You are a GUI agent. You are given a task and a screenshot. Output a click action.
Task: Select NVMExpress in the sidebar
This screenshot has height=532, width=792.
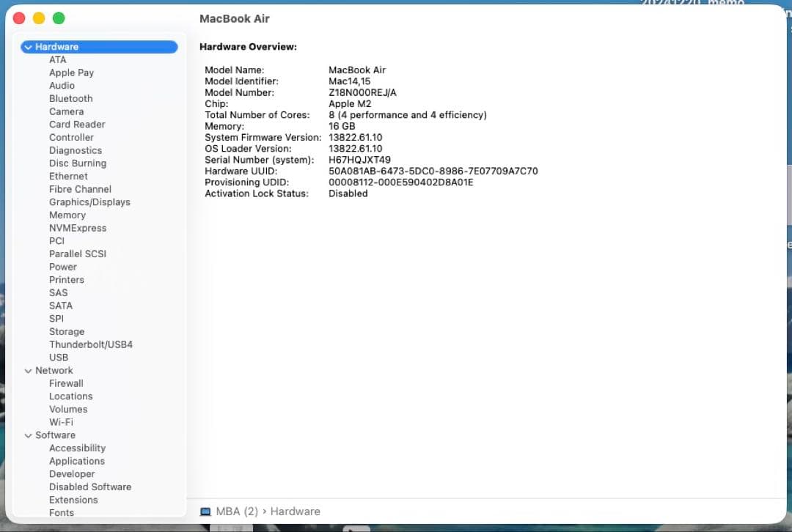78,228
